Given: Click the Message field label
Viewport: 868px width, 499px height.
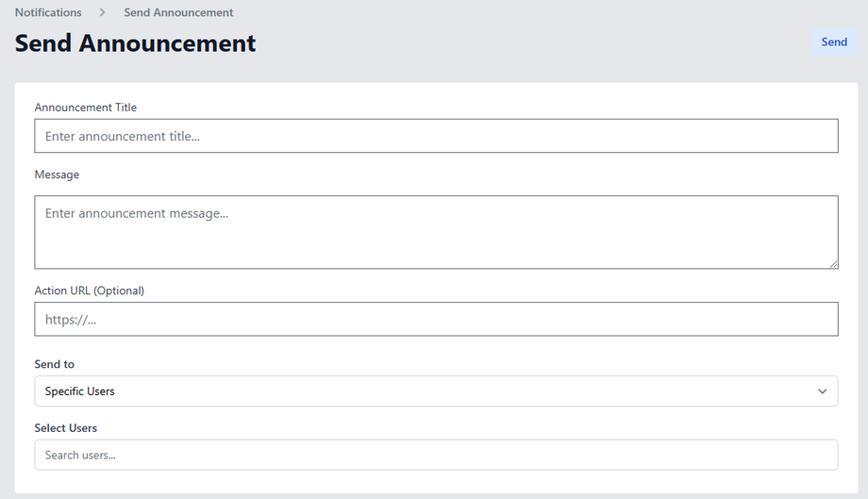Looking at the screenshot, I should pos(57,175).
